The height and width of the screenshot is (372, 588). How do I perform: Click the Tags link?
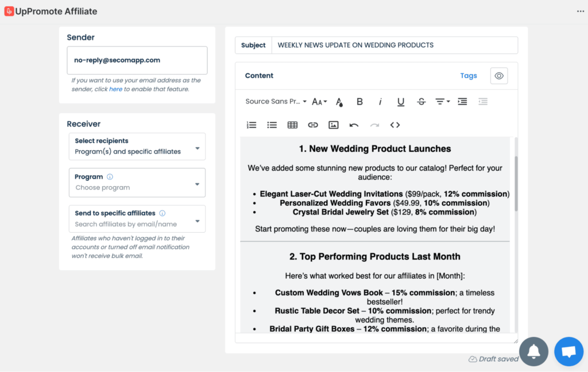[x=468, y=76]
